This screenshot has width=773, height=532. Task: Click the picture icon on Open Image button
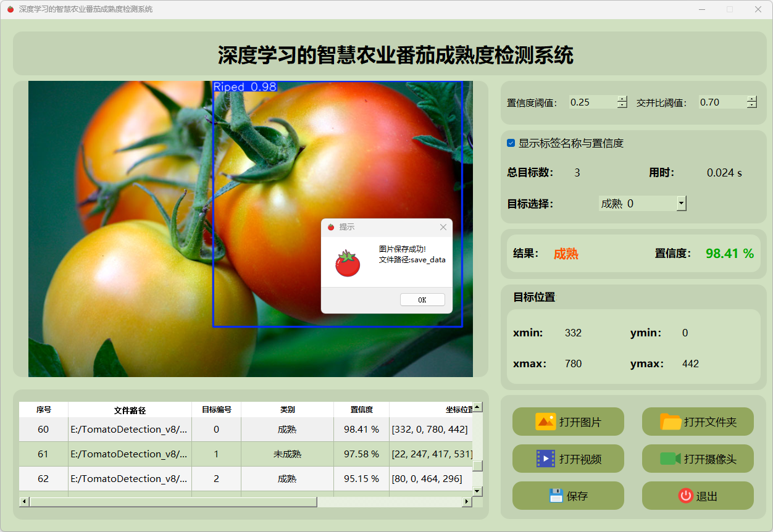[545, 422]
